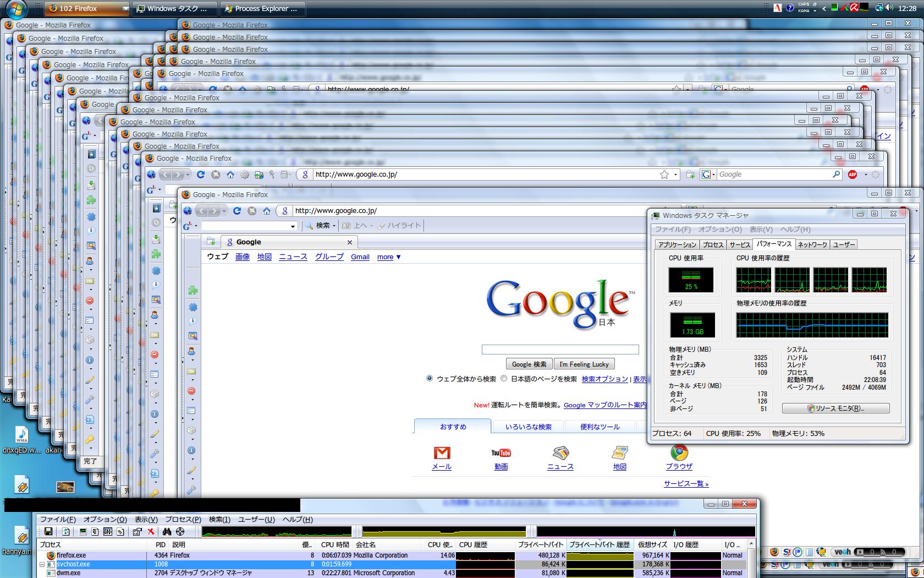Viewport: 924px width, 578px height.
Task: Click the YouTube 動画 icon on the Google page
Action: 501,453
